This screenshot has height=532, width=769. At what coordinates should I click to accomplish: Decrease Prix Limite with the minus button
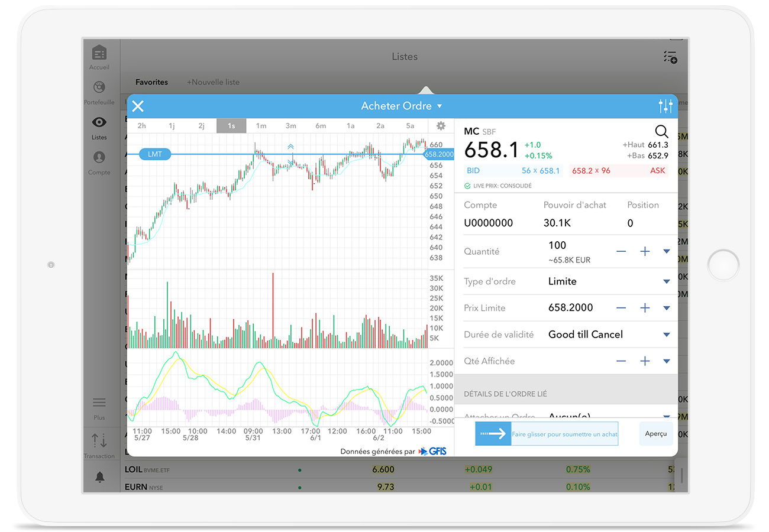click(x=621, y=308)
